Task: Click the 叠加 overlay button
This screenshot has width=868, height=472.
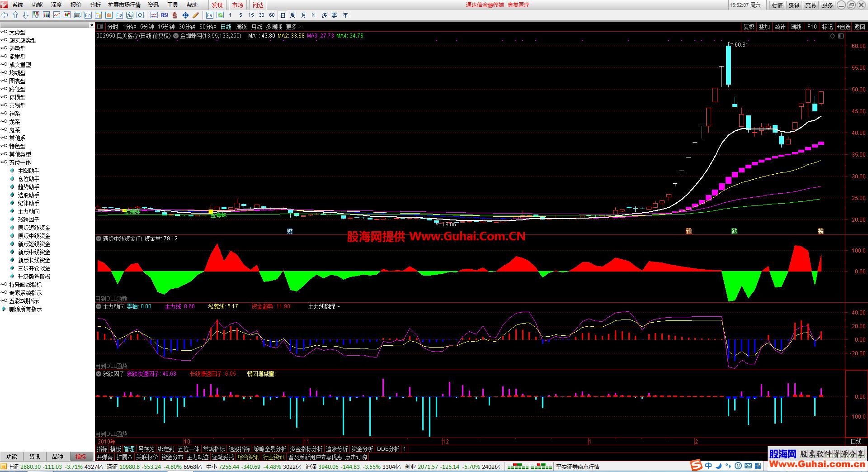Action: (764, 27)
